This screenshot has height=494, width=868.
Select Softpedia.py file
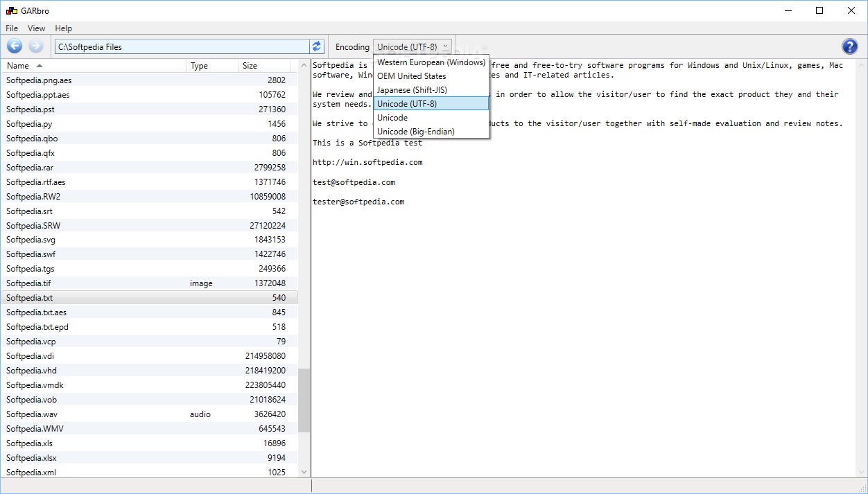149,124
